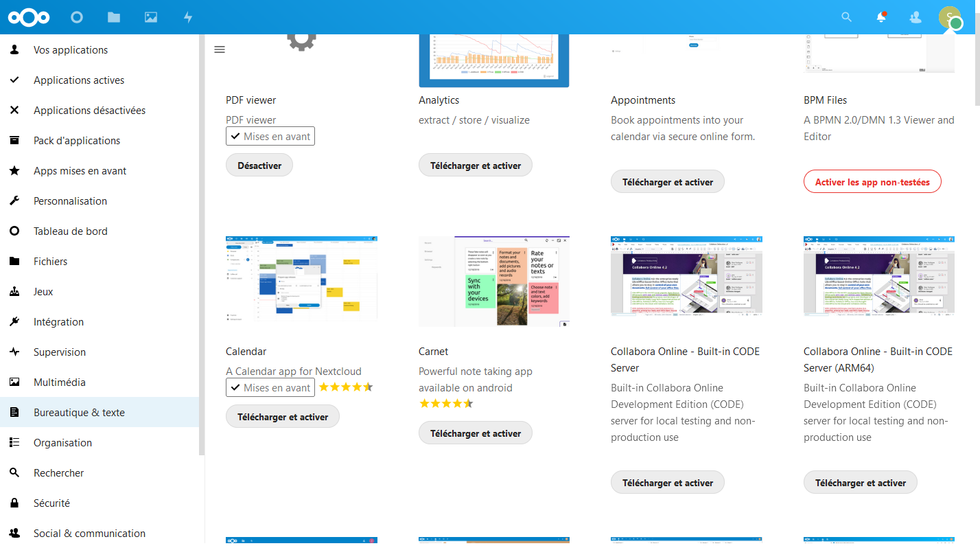Select the Applications désactivées category

pos(100,110)
